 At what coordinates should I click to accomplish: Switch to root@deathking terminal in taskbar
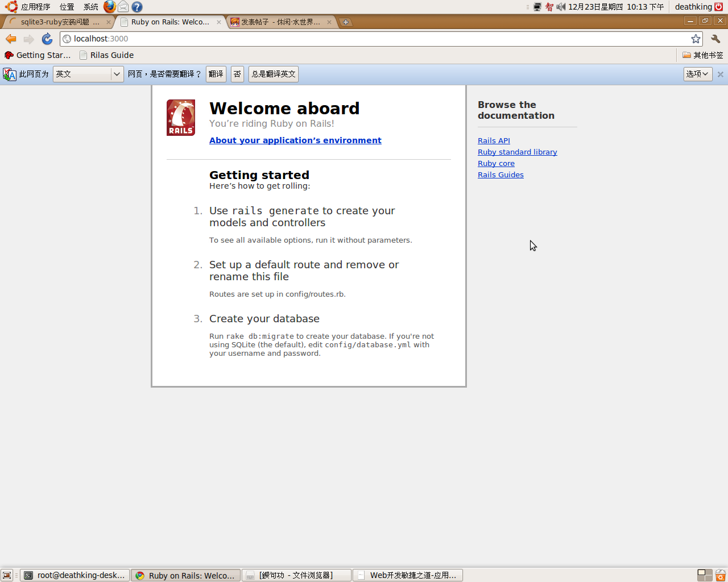[75, 575]
